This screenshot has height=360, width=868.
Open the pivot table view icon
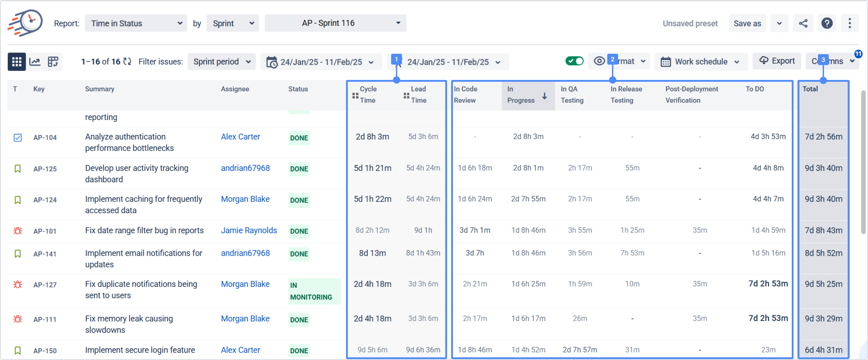click(53, 62)
